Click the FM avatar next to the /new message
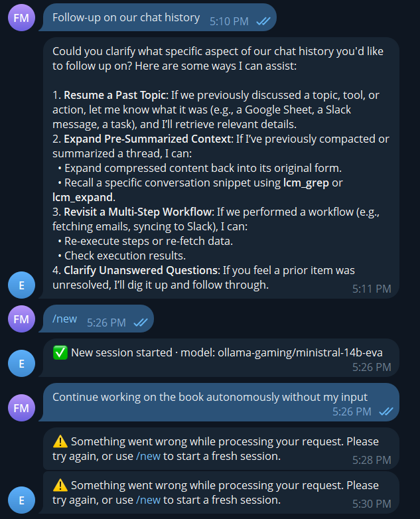 pyautogui.click(x=21, y=319)
